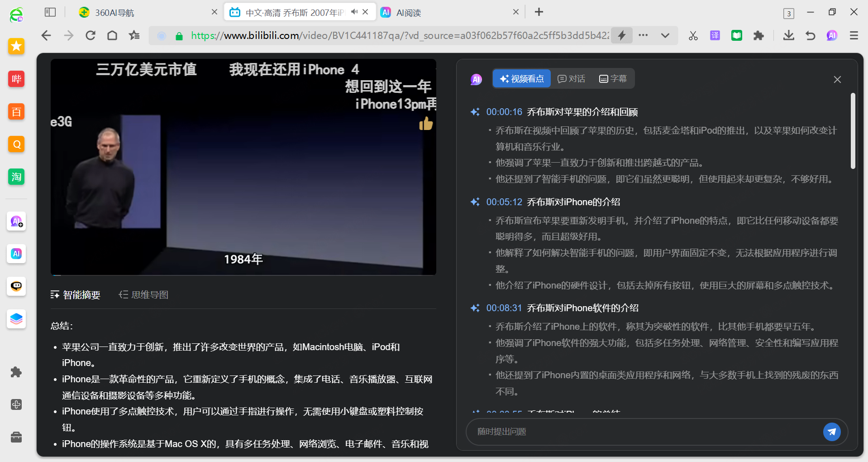
Task: Open the yellow star favorites sidebar icon
Action: [x=16, y=46]
